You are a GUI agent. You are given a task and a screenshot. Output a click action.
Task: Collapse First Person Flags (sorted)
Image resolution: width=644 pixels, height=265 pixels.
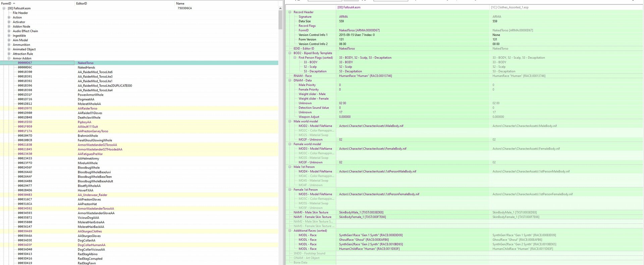(295, 58)
